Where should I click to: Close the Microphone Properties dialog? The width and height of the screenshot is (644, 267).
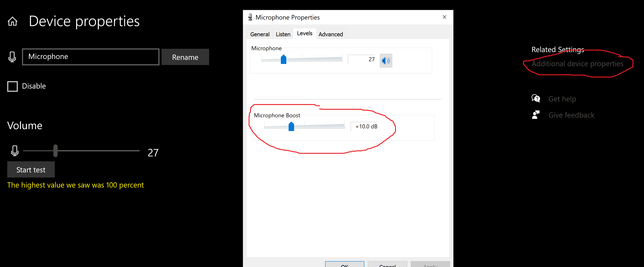[444, 17]
